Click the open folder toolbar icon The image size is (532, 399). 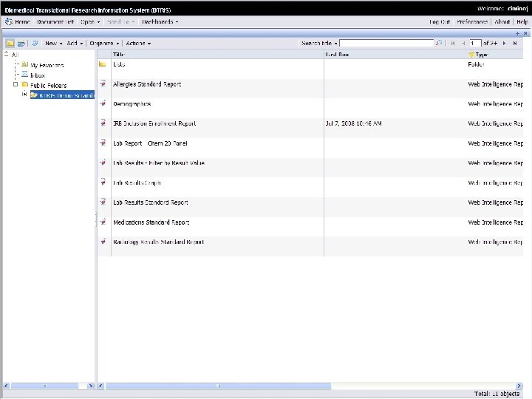point(21,43)
